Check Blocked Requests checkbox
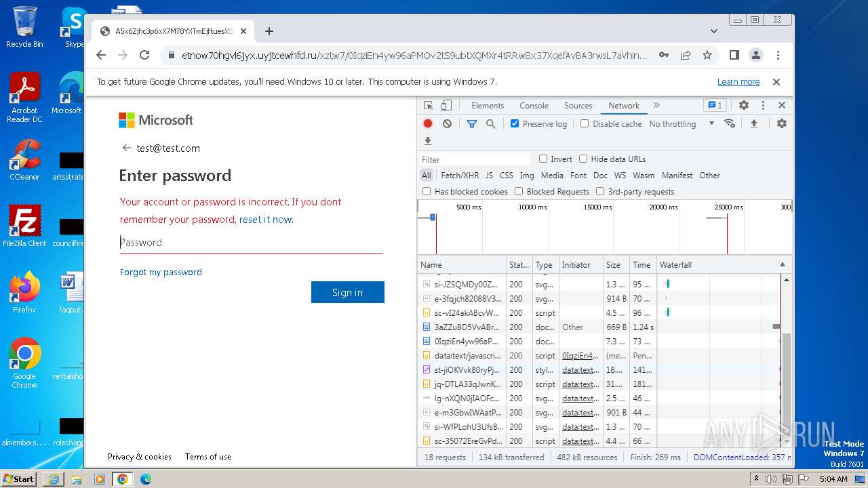The image size is (868, 488). [x=519, y=192]
